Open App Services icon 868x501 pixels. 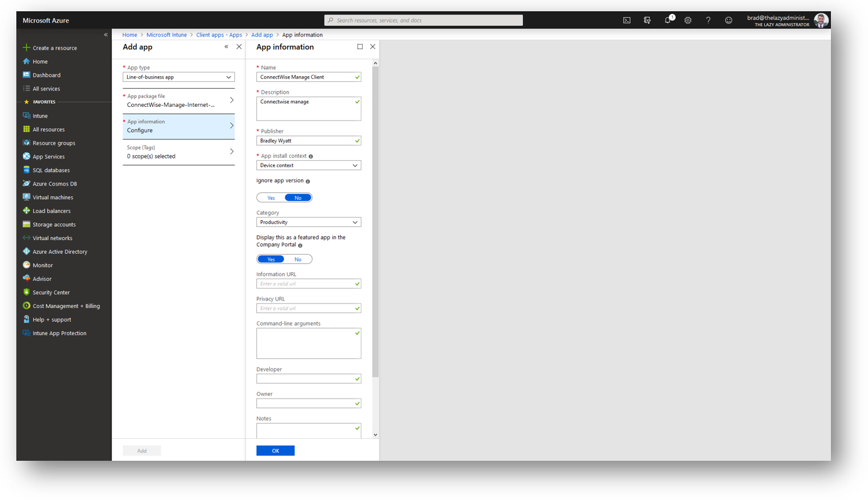[x=26, y=157]
